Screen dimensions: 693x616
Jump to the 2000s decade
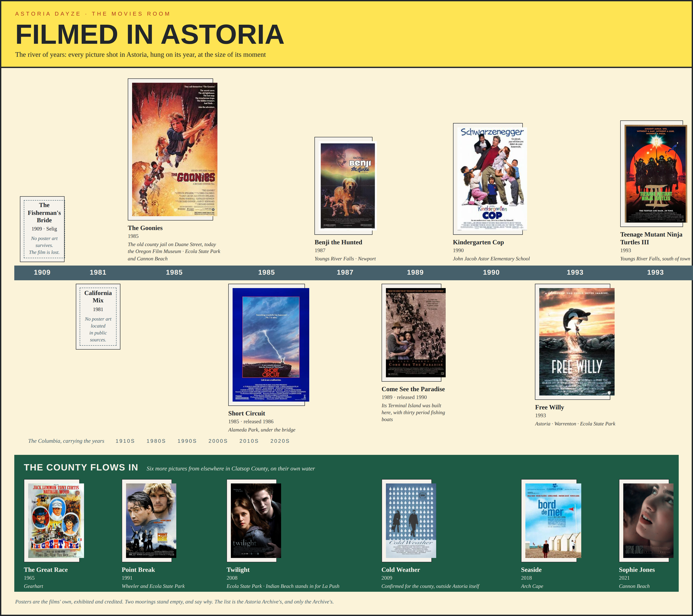[x=218, y=441]
